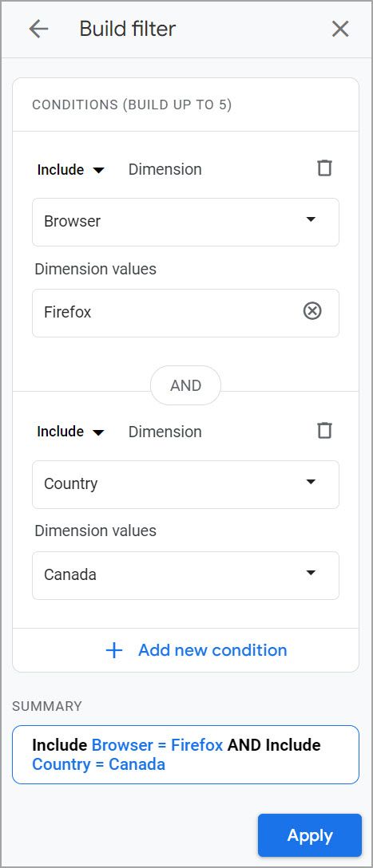
Task: Click the summary box
Action: [x=185, y=755]
